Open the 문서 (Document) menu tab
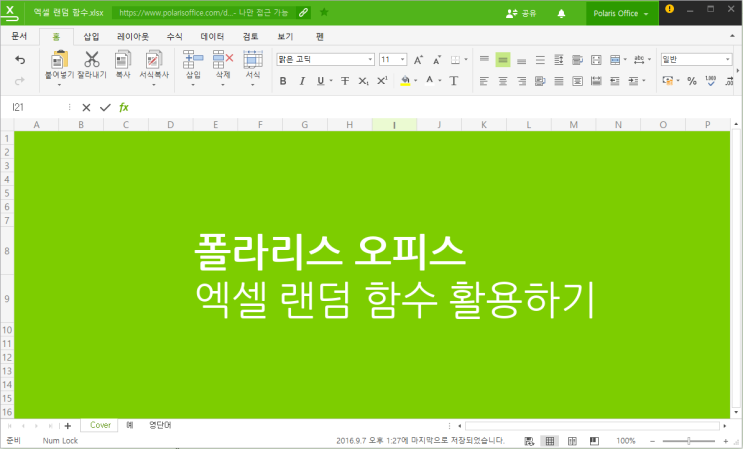Screen dimensions: 743x449 [19, 36]
